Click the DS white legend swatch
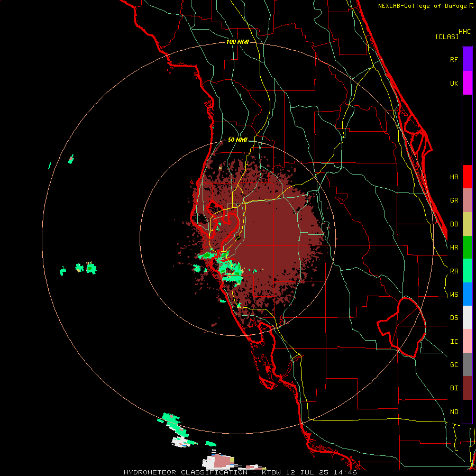476x476 pixels. click(x=467, y=317)
